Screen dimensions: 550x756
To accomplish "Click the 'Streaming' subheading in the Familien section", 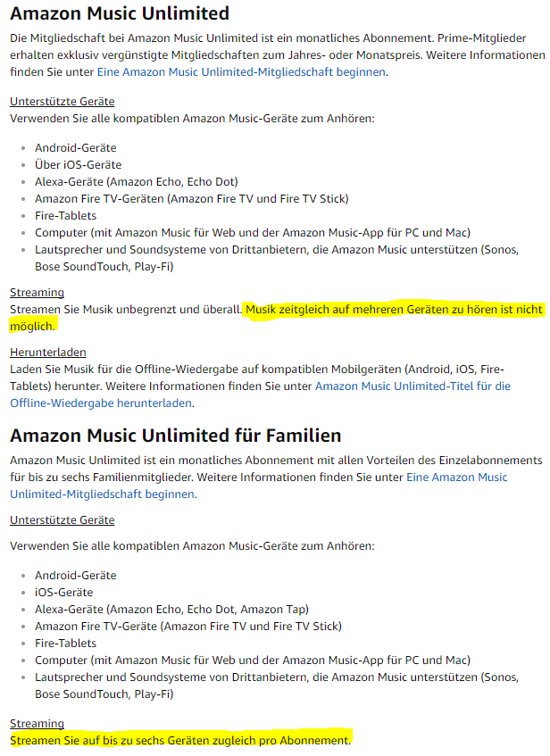I will coord(37,724).
